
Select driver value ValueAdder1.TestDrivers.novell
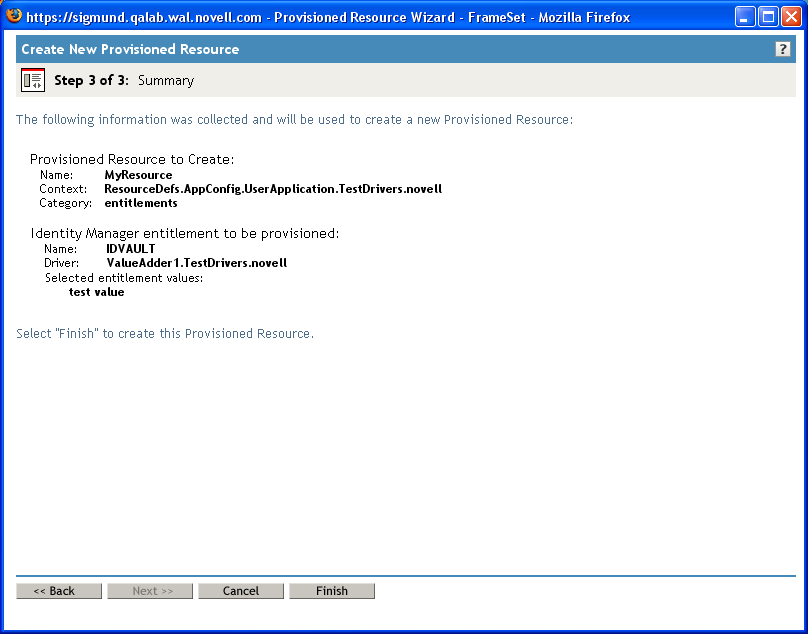[x=197, y=263]
